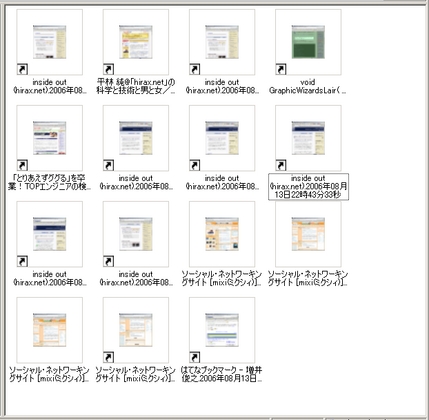Click shortcut arrow on 平林 純 hirax.net item
The width and height of the screenshot is (429, 420).
108,69
